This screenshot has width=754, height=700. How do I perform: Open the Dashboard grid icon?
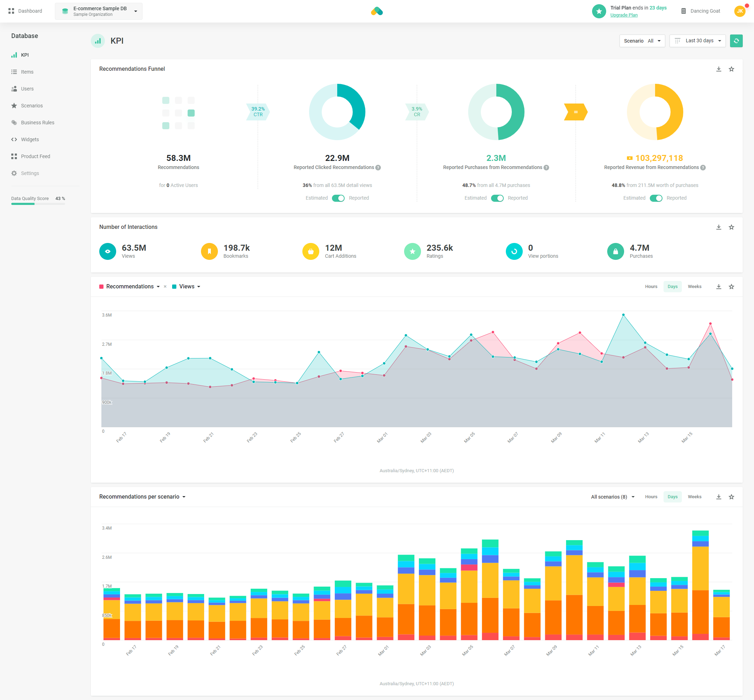point(11,11)
